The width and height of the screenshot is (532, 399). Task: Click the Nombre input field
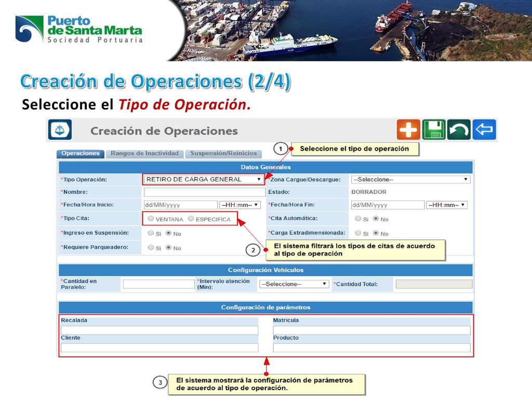(205, 192)
